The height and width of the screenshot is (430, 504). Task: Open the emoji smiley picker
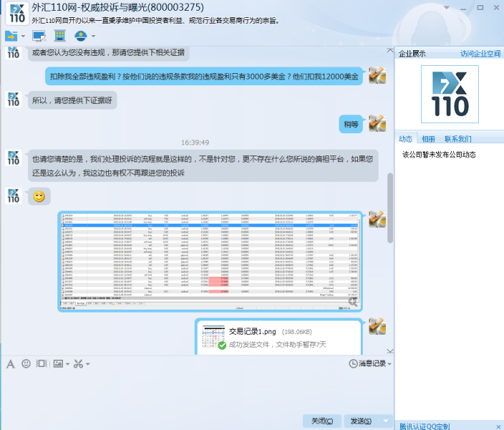pos(26,364)
